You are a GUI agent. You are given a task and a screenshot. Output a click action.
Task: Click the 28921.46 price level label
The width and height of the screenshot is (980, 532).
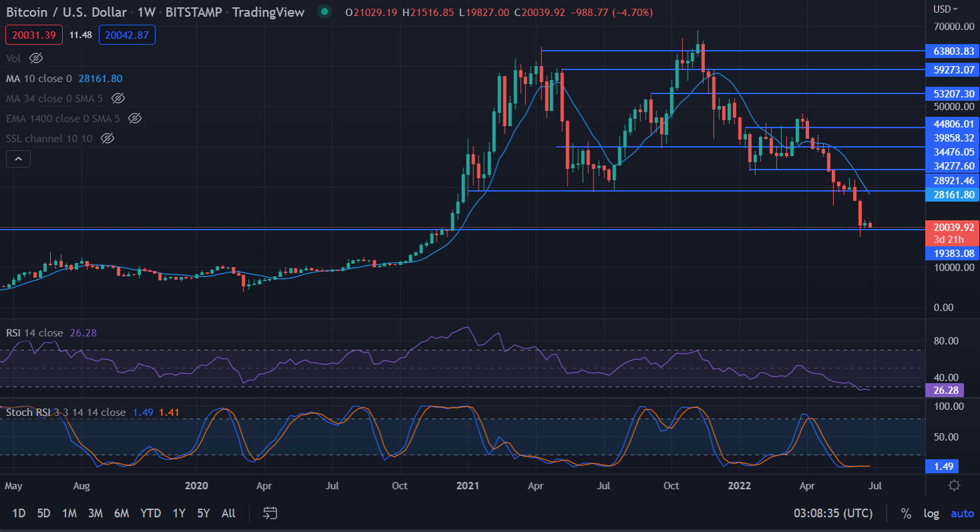pos(953,181)
